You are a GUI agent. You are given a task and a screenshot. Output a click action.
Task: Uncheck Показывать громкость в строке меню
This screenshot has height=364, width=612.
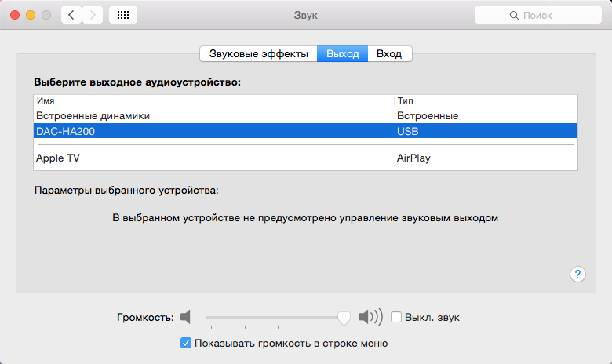(x=186, y=343)
